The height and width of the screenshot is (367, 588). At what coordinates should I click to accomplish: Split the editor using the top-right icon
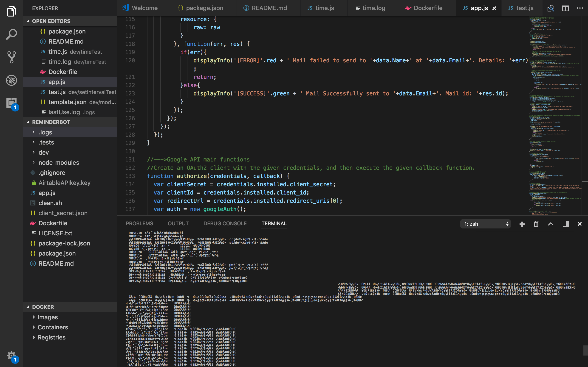(x=565, y=8)
